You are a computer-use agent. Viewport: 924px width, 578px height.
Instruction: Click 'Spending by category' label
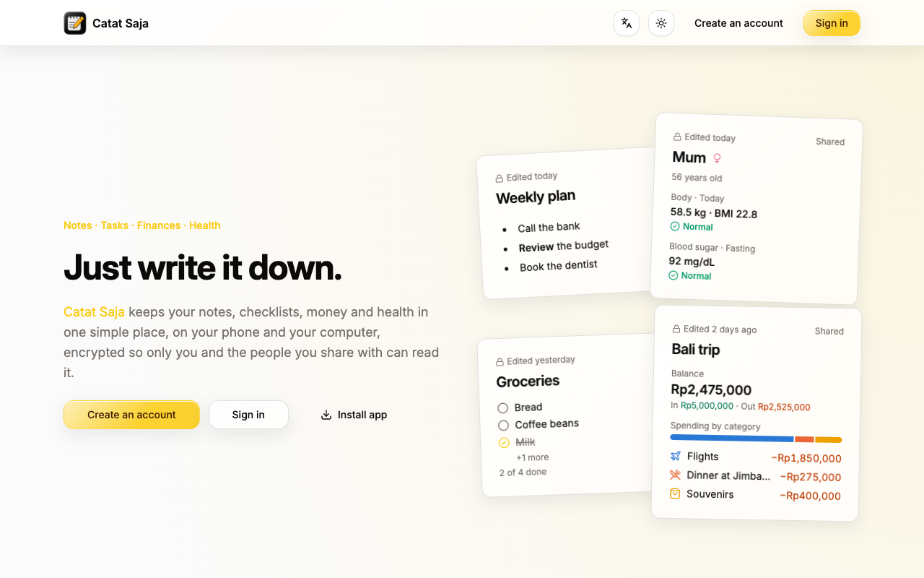tap(715, 426)
